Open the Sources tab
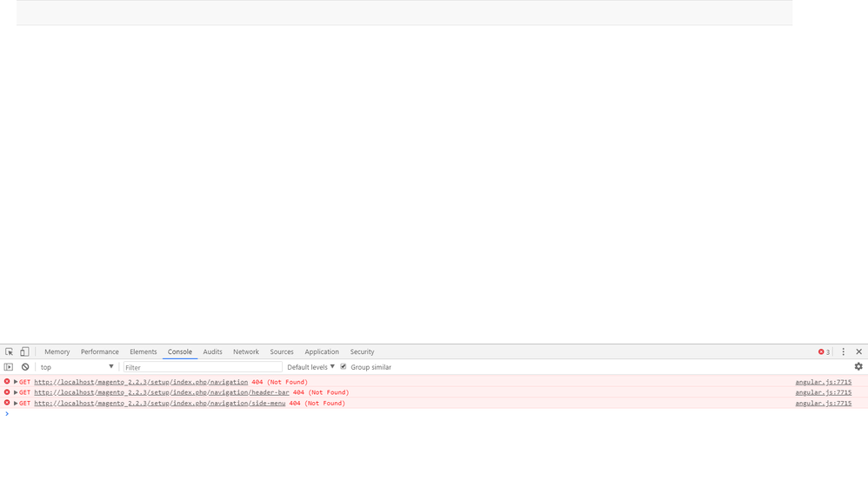 [x=281, y=352]
